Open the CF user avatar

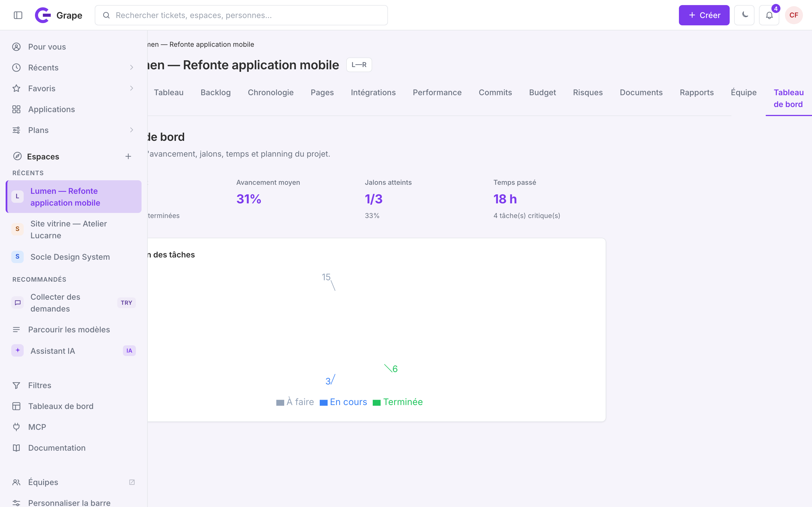(794, 15)
